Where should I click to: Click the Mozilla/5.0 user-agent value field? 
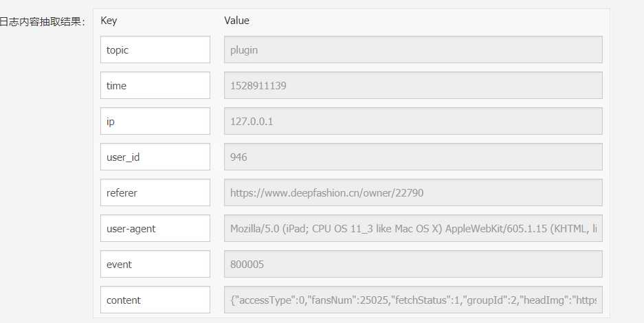[x=412, y=229]
